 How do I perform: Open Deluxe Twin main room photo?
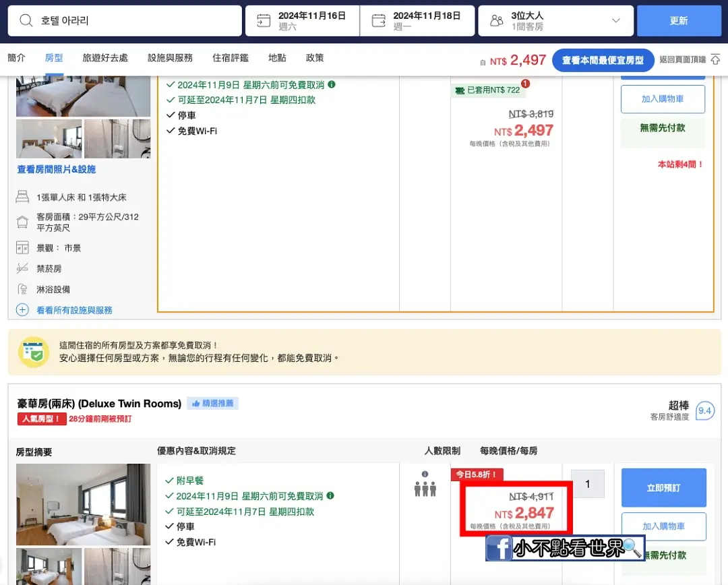83,504
